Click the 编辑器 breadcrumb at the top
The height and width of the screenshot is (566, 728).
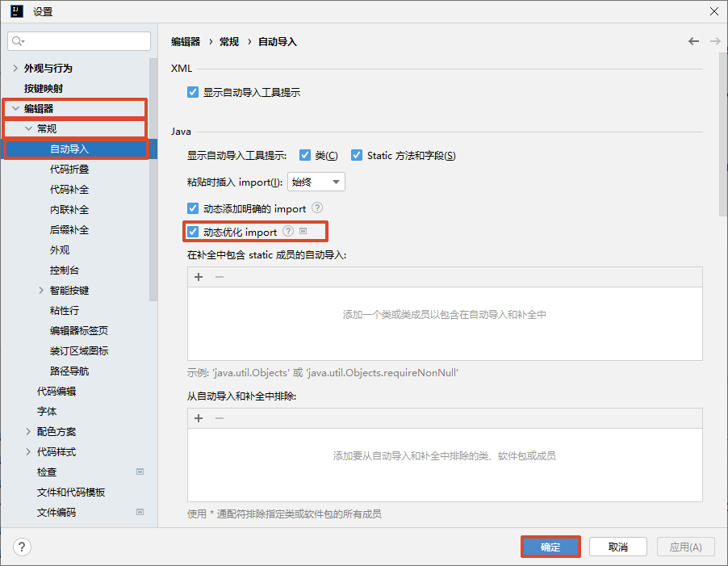coord(186,41)
